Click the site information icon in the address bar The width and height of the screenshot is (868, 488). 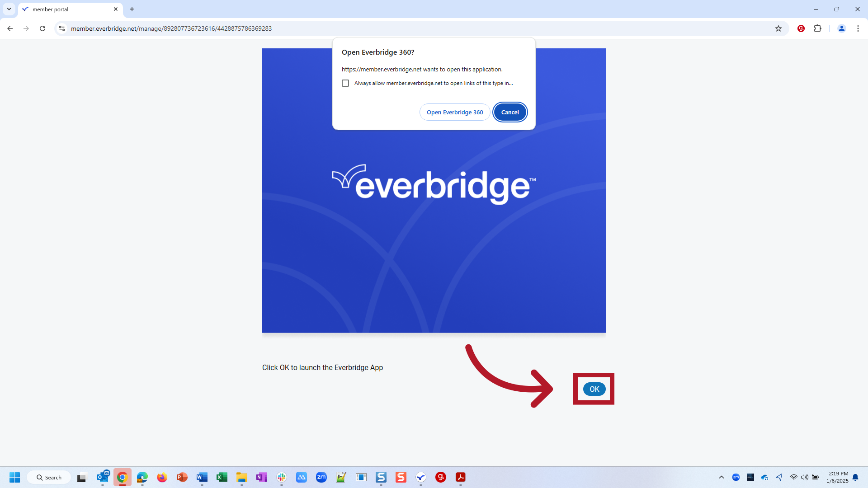pos(61,28)
